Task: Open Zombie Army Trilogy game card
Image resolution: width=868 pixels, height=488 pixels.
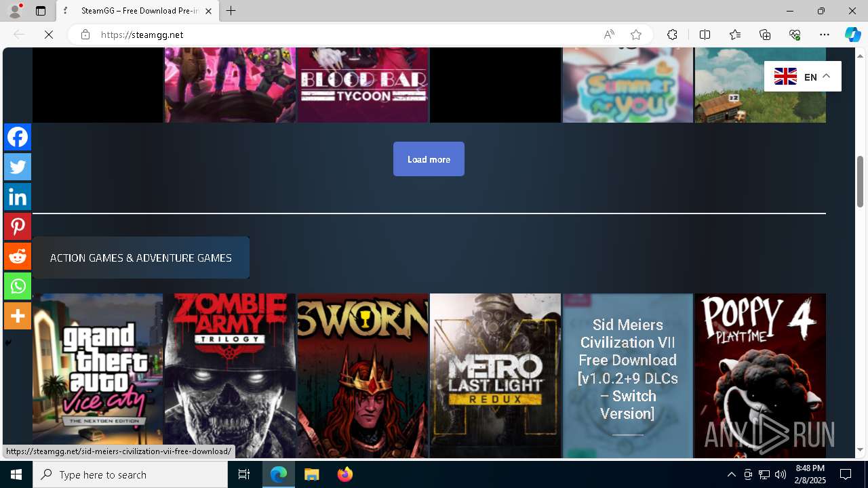Action: 230,375
